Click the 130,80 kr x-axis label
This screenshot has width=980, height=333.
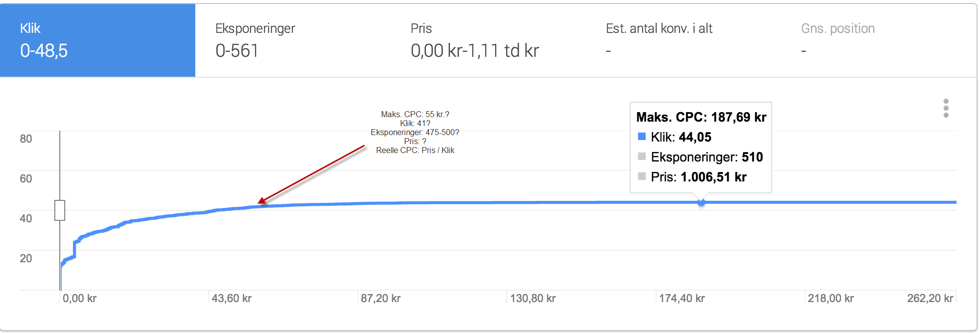tap(533, 298)
